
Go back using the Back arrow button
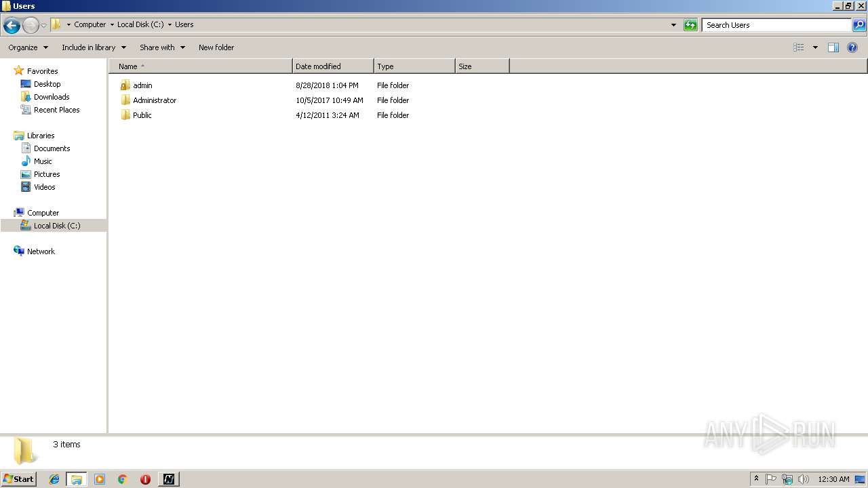12,26
